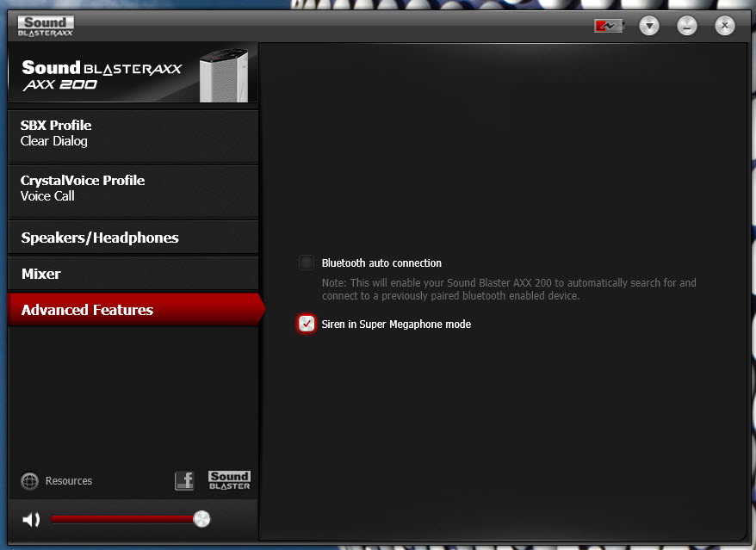Click the Resources globe icon
756x550 pixels.
pyautogui.click(x=30, y=480)
